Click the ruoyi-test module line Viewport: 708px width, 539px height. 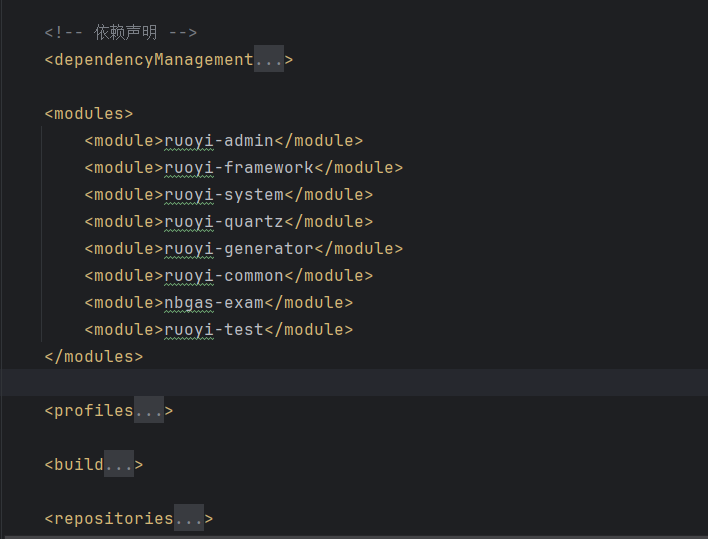click(219, 330)
